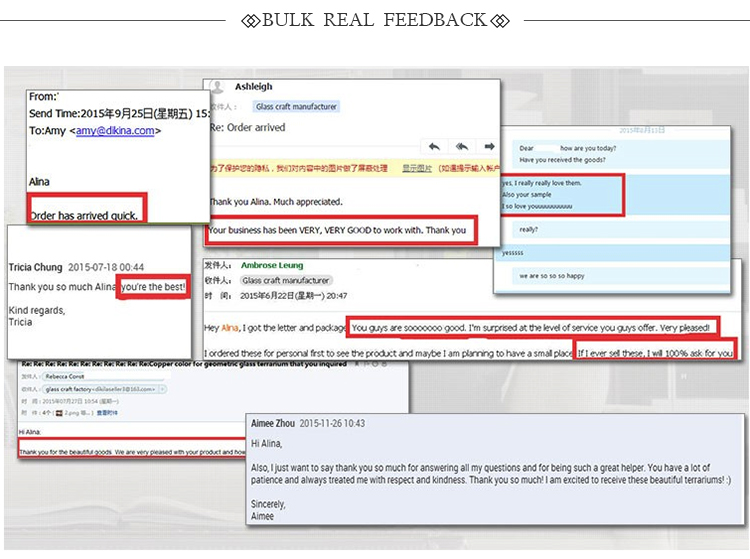Click the Tricia Chung sender name

coord(35,268)
